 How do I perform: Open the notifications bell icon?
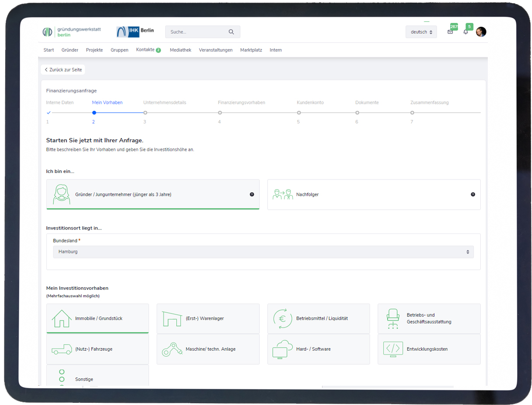[x=465, y=32]
